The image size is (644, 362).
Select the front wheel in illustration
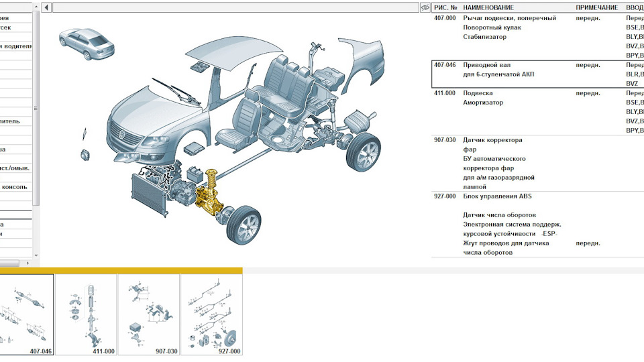pyautogui.click(x=244, y=225)
